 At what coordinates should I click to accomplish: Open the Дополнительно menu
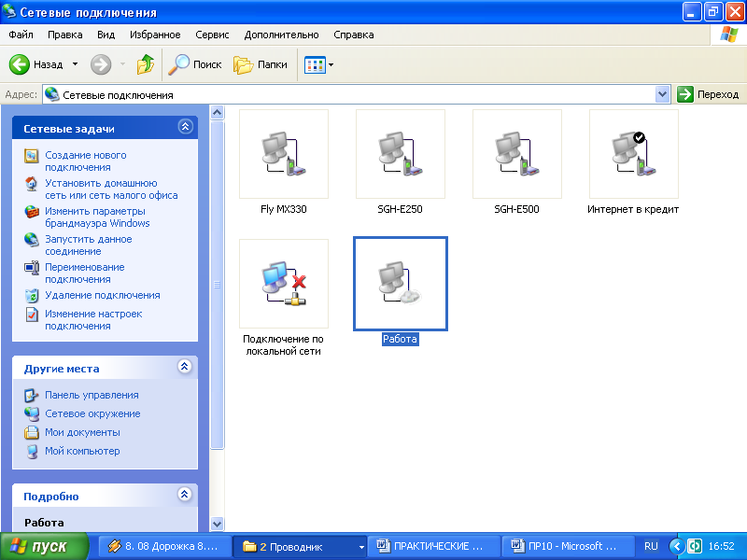point(281,35)
